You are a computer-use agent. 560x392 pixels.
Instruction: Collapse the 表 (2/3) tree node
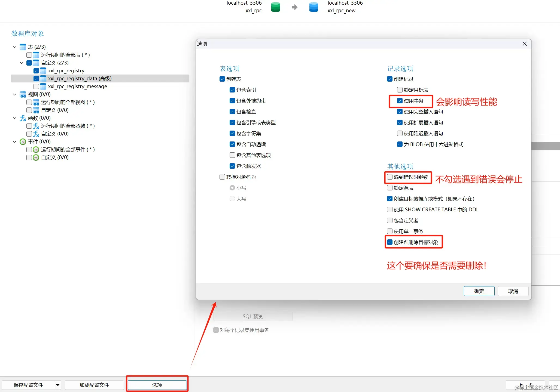[x=14, y=47]
